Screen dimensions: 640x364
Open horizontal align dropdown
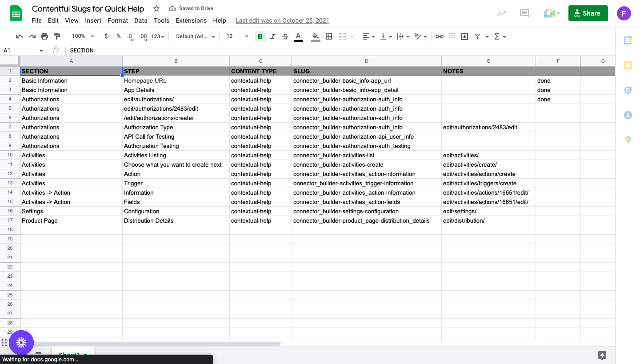[x=368, y=36]
